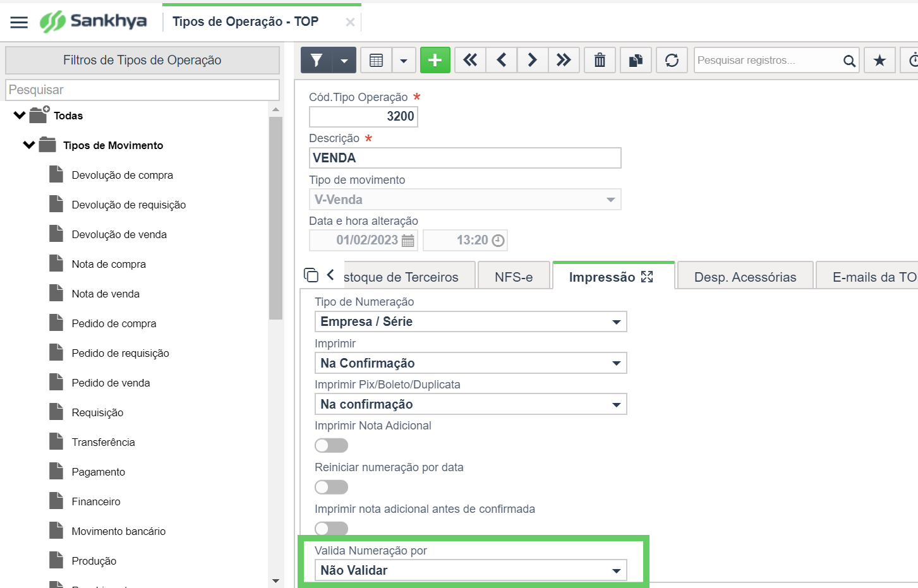Screen dimensions: 918x588
Task: Open Valida Numeração por dropdown
Action: [x=471, y=570]
